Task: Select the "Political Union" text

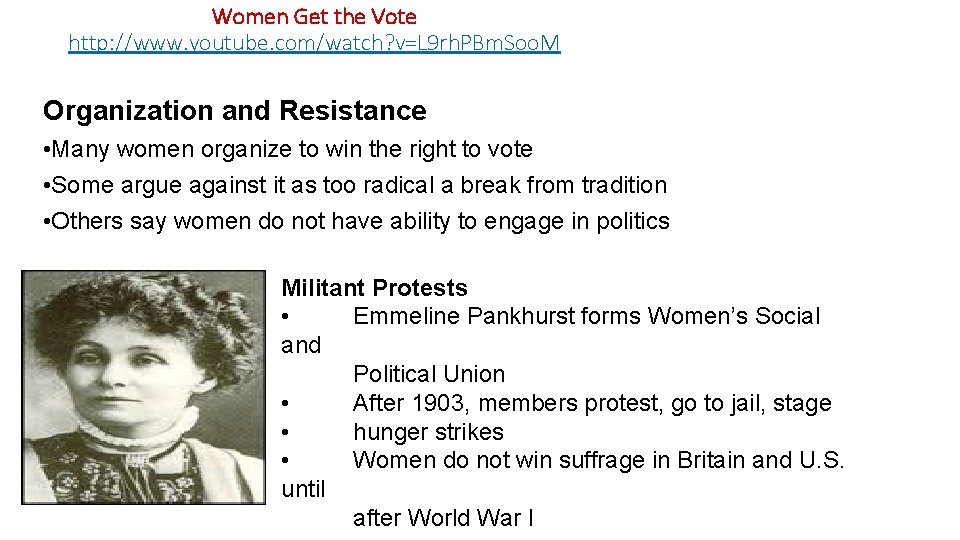Action: [x=429, y=374]
